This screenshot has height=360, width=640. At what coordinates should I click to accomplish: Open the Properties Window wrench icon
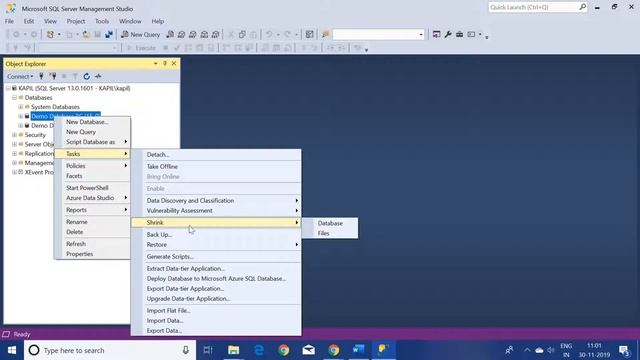pos(448,35)
